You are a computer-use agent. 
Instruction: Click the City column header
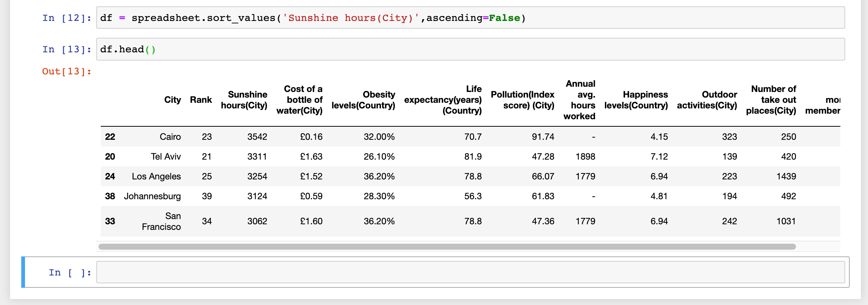point(172,100)
